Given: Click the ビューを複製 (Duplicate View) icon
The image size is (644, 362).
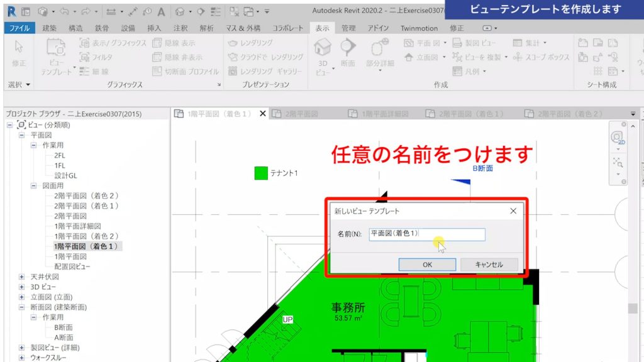Looking at the screenshot, I should [x=457, y=57].
